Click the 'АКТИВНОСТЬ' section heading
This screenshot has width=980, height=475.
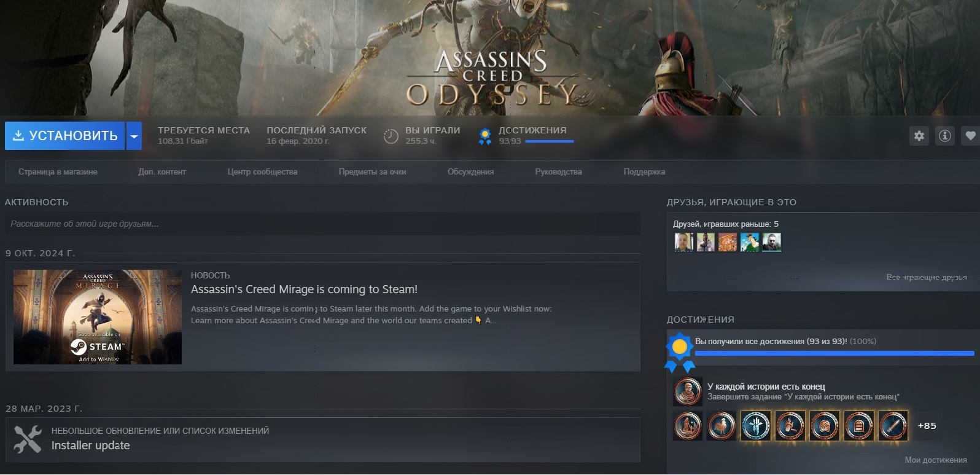(x=37, y=202)
